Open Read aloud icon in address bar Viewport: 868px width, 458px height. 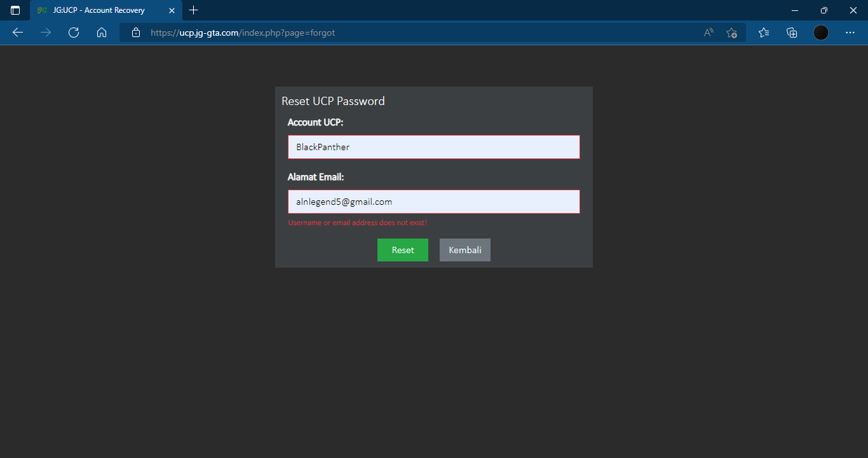point(709,33)
